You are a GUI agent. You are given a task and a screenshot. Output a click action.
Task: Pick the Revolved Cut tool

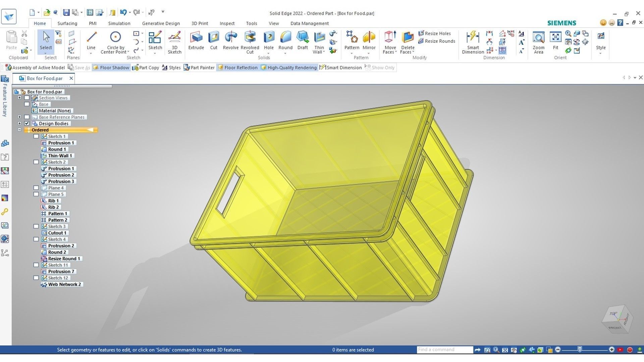[x=250, y=42]
